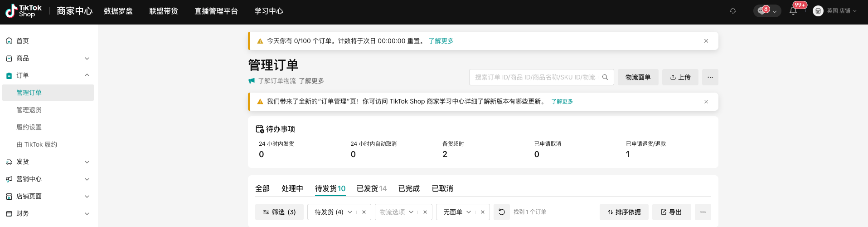Viewport: 868px width, 227px height.
Task: Open the chat messages icon
Action: (x=762, y=11)
